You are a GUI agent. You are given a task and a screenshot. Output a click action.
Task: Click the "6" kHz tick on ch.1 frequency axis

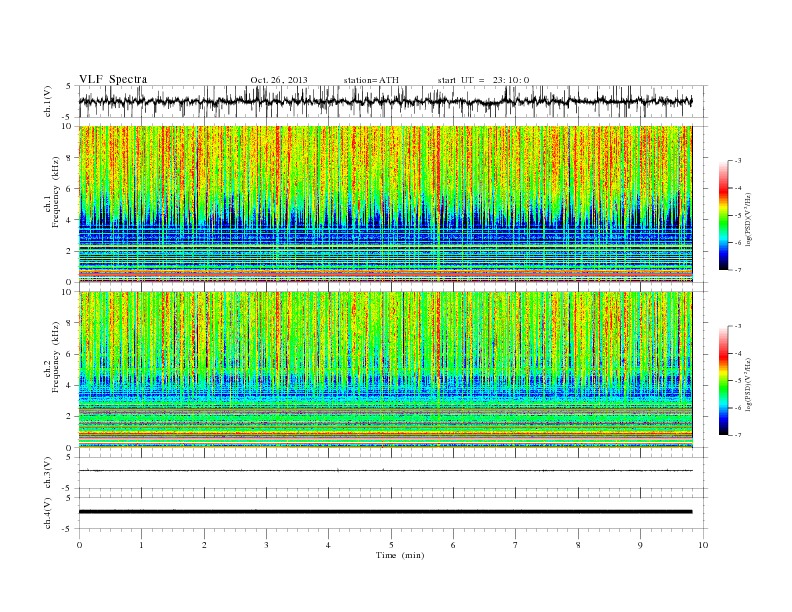70,189
